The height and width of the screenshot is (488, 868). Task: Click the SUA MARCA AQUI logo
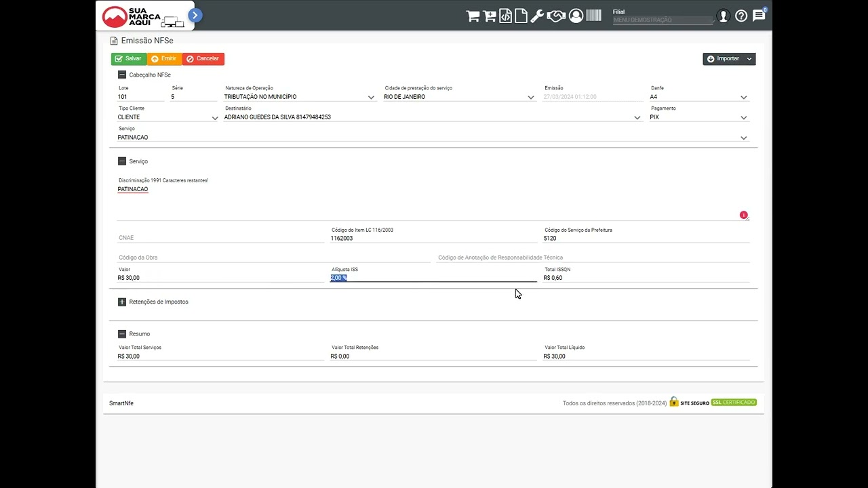143,17
